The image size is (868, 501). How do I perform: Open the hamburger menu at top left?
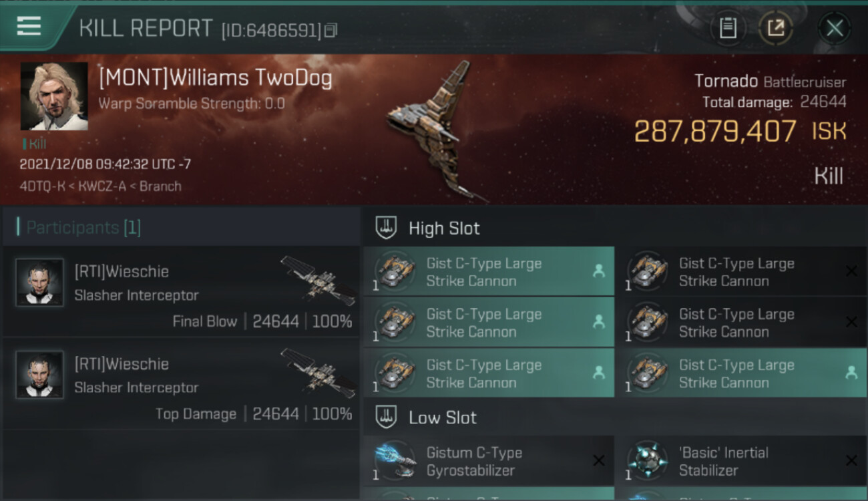click(29, 26)
